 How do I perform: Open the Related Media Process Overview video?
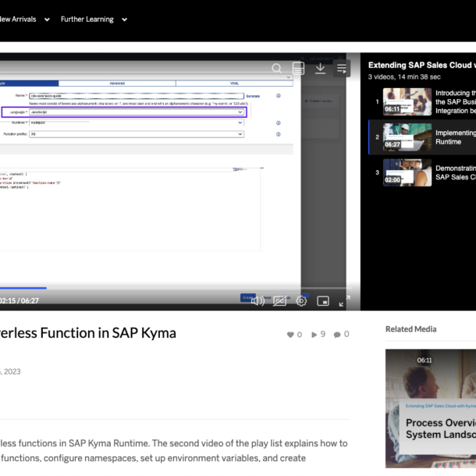431,408
